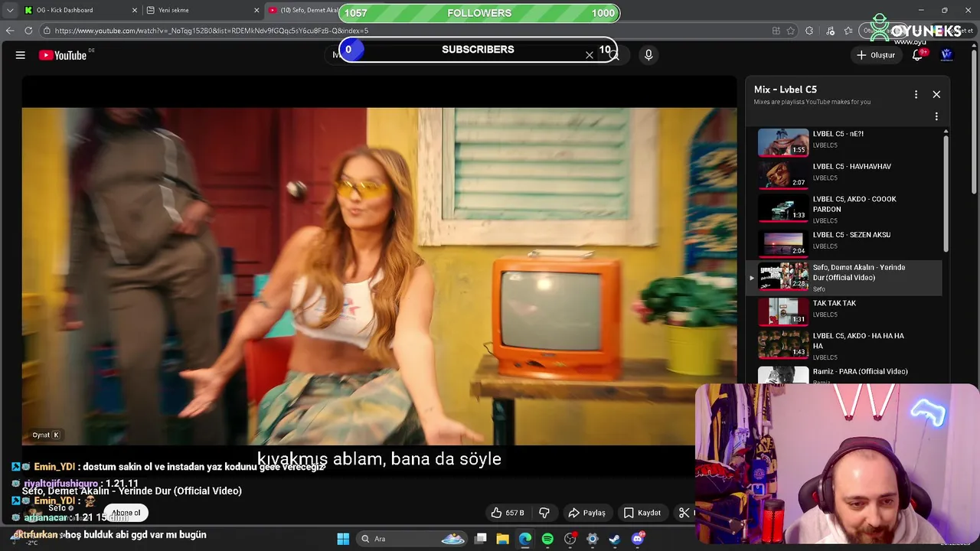The width and height of the screenshot is (980, 551).
Task: Click the voice search microphone icon
Action: tap(648, 55)
